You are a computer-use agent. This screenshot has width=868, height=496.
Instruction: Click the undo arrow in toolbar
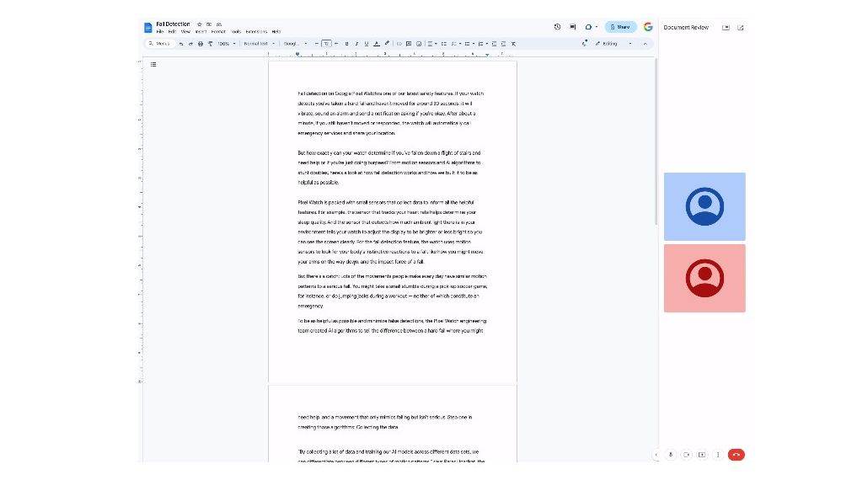click(181, 43)
